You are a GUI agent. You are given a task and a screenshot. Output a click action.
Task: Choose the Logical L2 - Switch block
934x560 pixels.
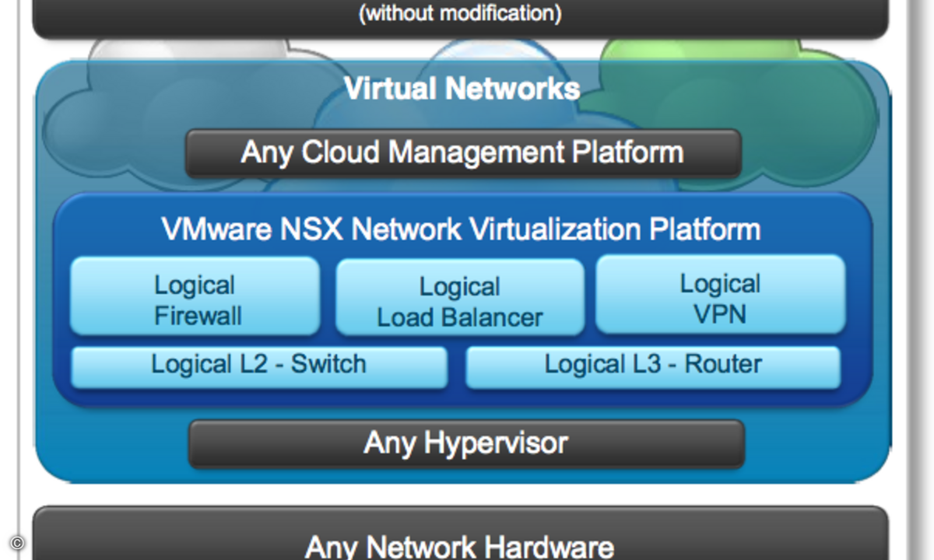tap(259, 367)
